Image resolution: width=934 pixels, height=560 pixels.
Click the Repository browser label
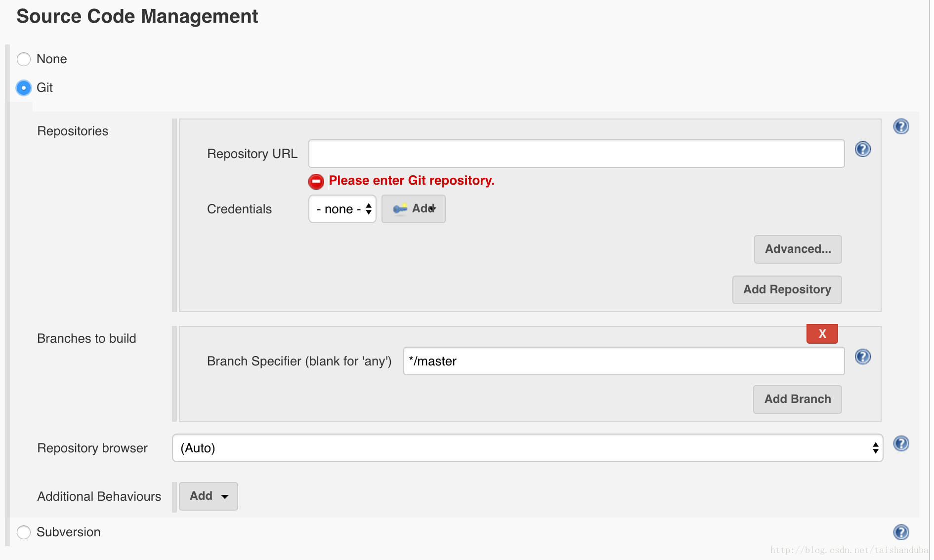(92, 448)
